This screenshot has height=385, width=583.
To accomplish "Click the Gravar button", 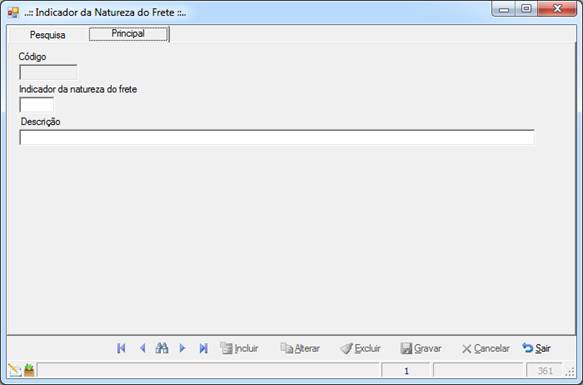I will click(421, 349).
